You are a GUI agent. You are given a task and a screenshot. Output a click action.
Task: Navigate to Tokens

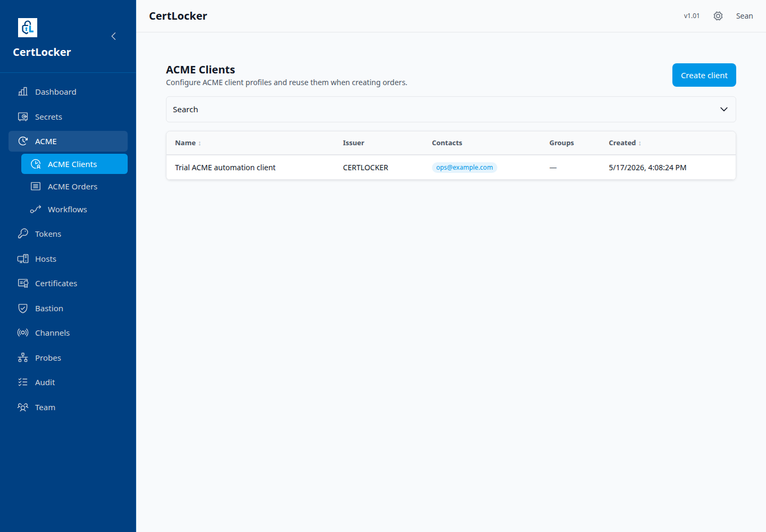[x=68, y=234]
